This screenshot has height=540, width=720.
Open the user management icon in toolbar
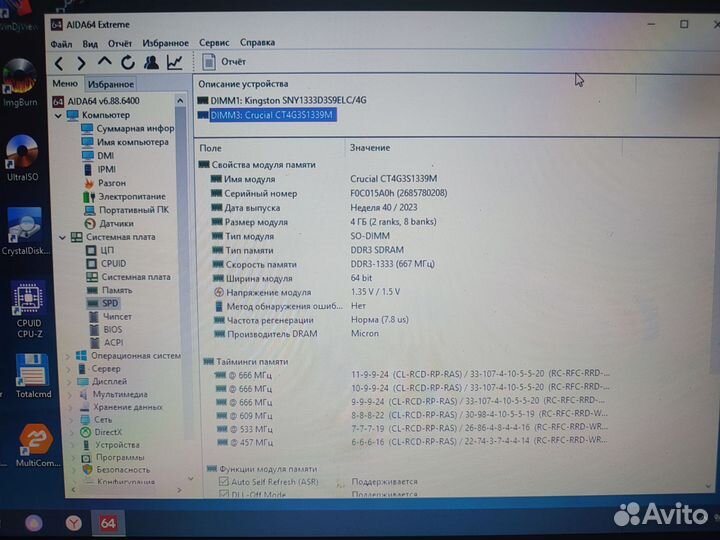click(151, 62)
